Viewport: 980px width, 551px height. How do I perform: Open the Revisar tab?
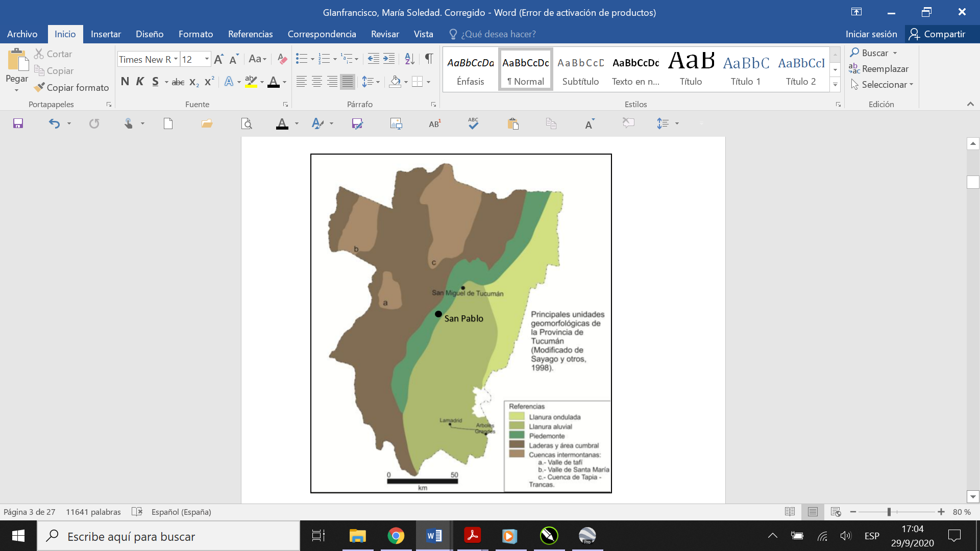point(385,34)
